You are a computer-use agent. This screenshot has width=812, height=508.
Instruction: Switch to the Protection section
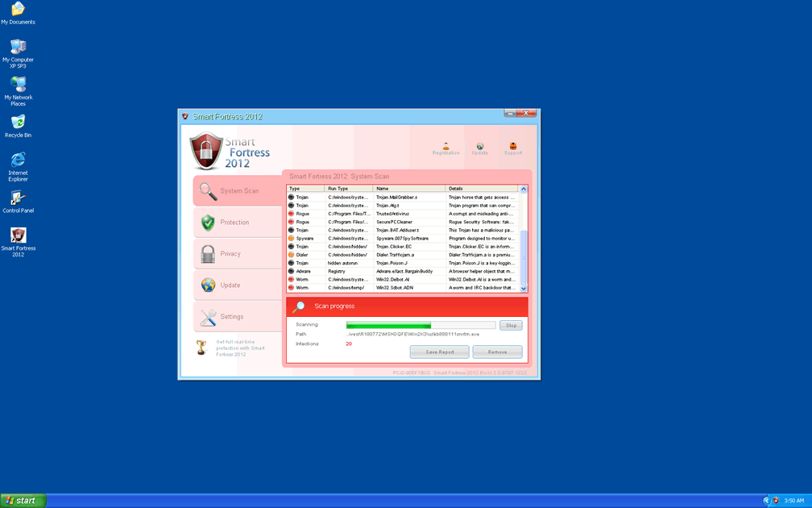(208, 223)
